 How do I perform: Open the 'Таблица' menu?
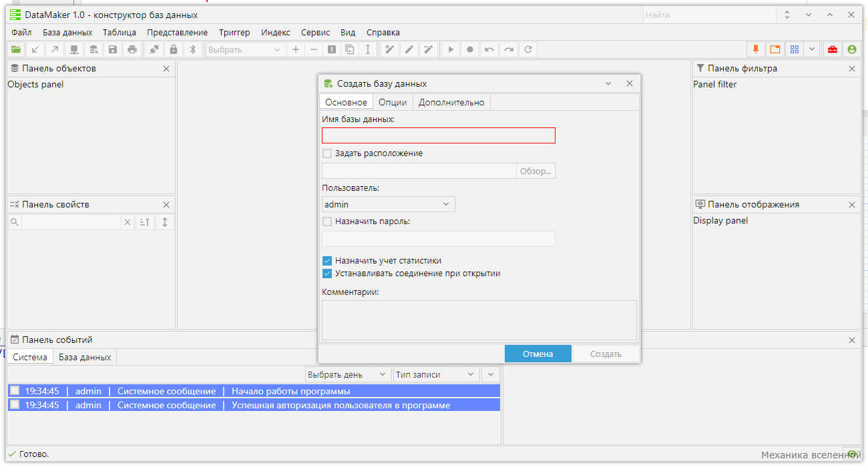[x=120, y=32]
